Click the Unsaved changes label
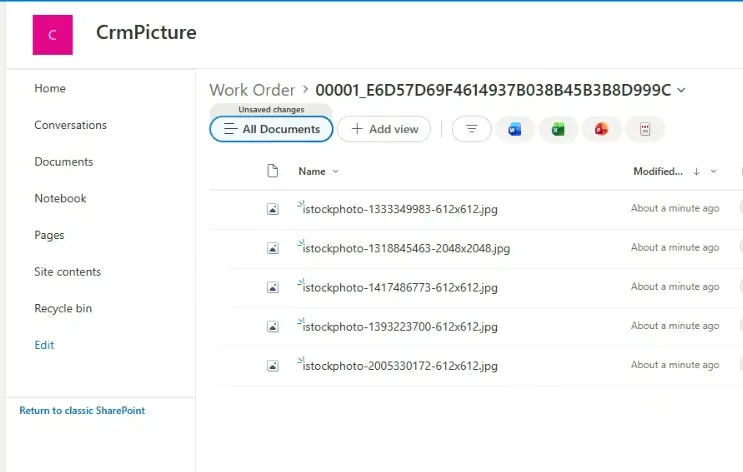Screen dimensions: 743x472 pos(271,109)
